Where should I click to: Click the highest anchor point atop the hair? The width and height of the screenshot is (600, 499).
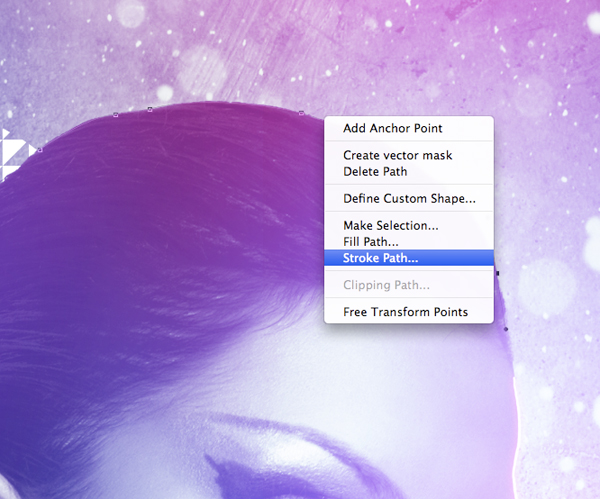click(150, 109)
